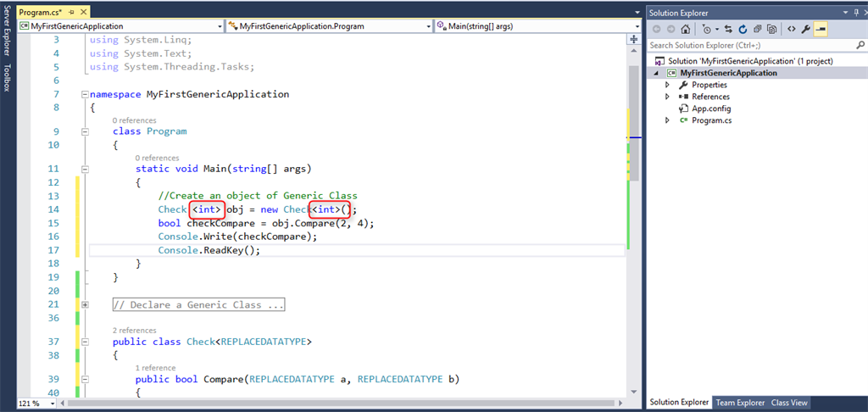Click the wrench icon beside Properties node
This screenshot has width=868, height=412.
tap(683, 85)
